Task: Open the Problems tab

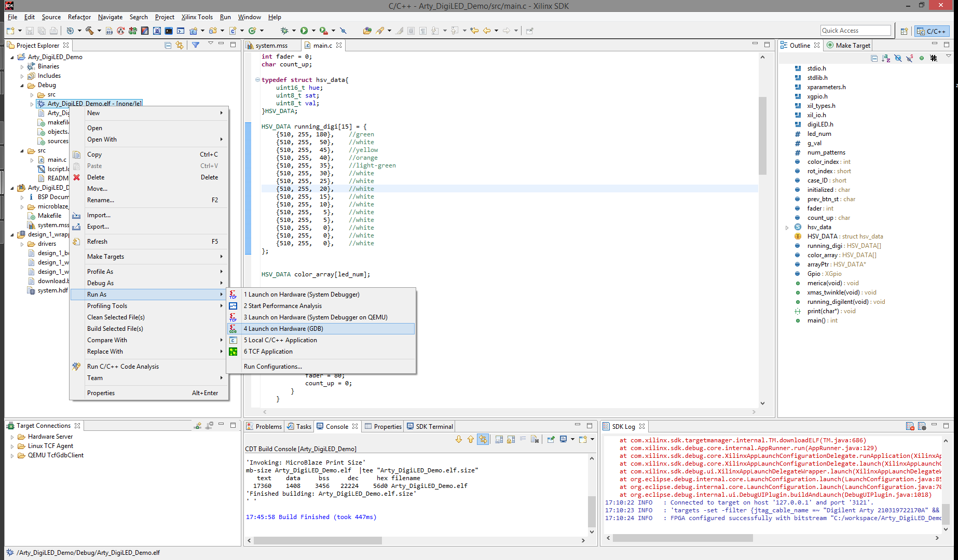Action: coord(264,427)
